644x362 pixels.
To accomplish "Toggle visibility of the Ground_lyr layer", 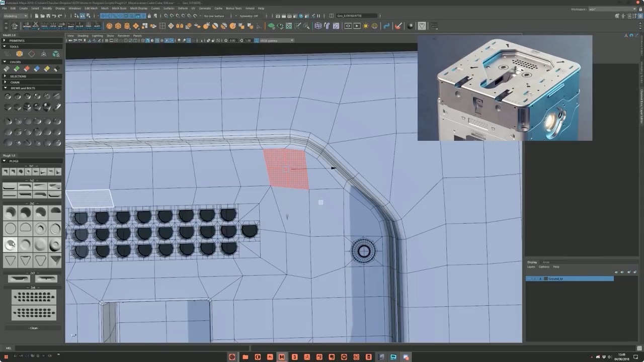I will click(x=529, y=279).
